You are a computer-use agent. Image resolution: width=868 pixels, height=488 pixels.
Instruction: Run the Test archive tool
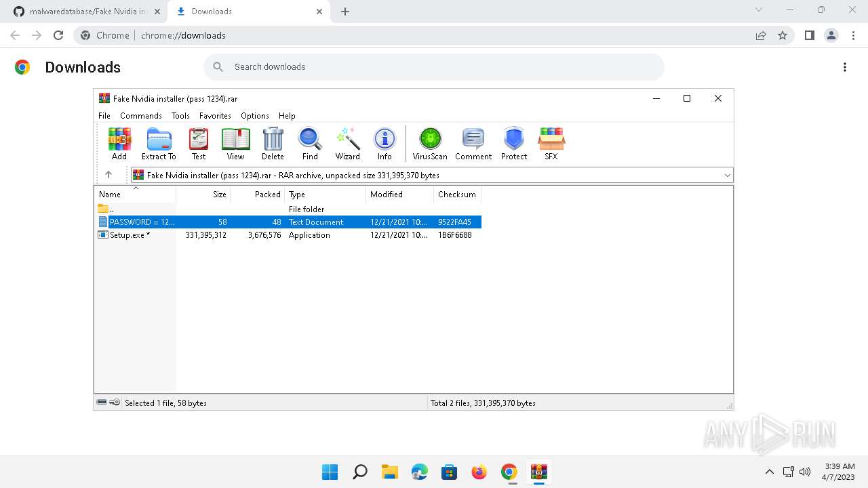click(x=199, y=144)
